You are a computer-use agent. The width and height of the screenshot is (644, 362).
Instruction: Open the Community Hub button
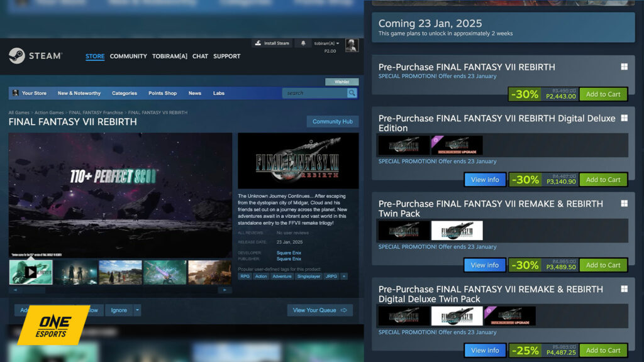point(333,121)
